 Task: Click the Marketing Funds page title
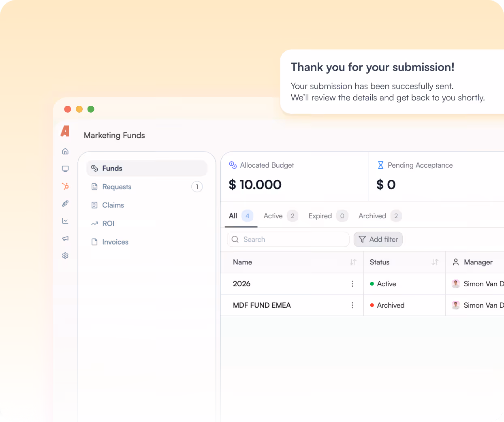tap(114, 135)
